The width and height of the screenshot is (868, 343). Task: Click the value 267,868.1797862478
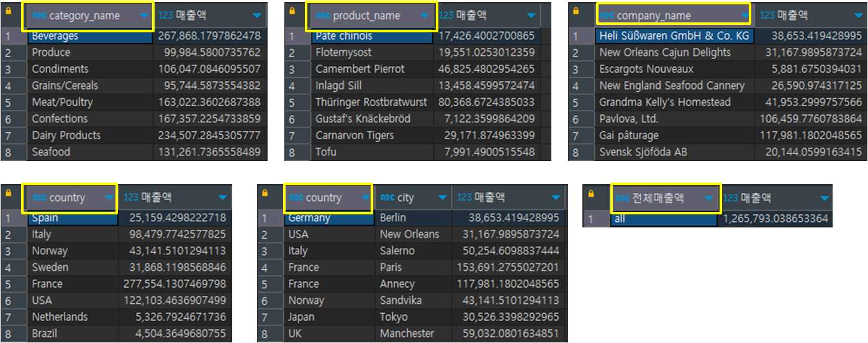209,36
